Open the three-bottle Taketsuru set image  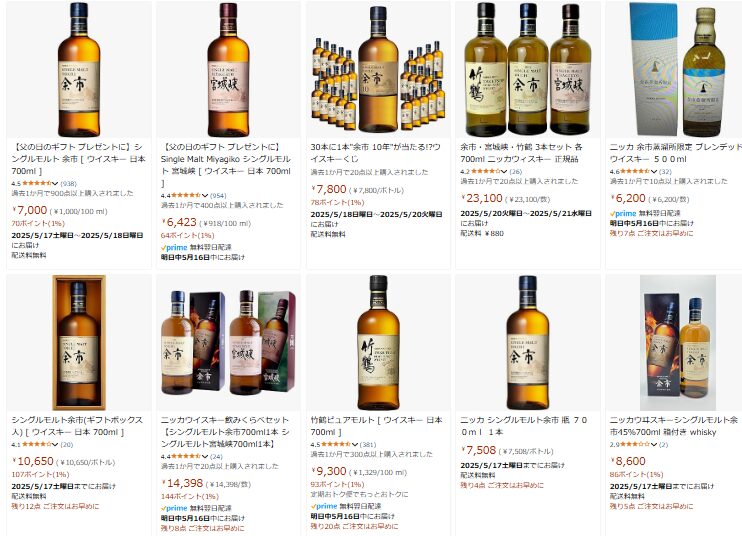point(528,69)
